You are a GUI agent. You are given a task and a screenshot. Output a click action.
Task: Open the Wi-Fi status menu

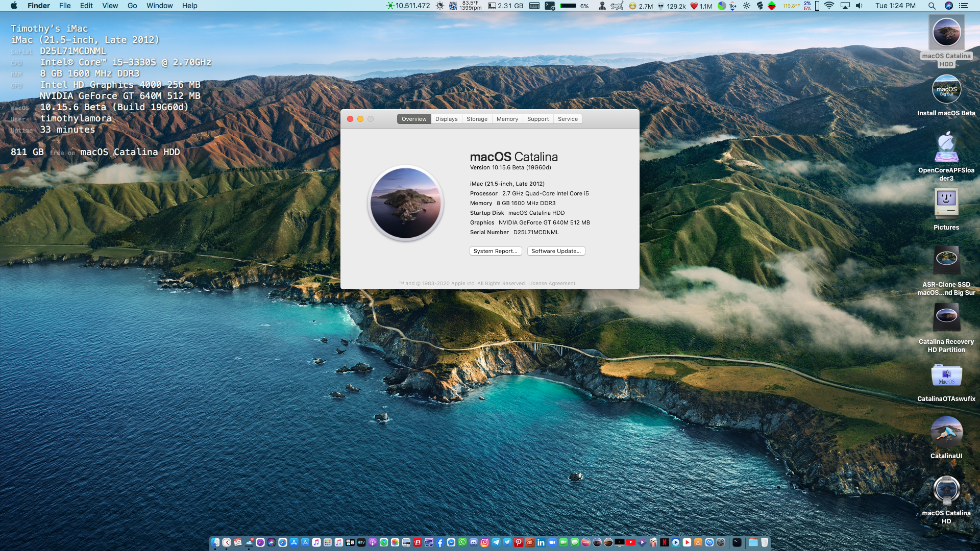[x=829, y=6]
